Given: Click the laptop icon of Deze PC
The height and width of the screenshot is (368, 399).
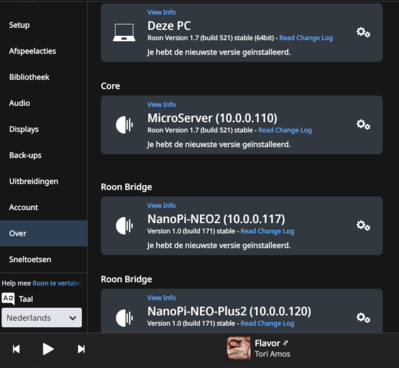Looking at the screenshot, I should pyautogui.click(x=124, y=33).
